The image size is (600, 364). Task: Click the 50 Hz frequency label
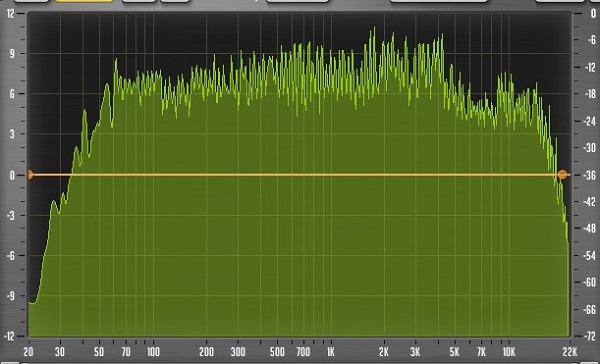[x=99, y=352]
